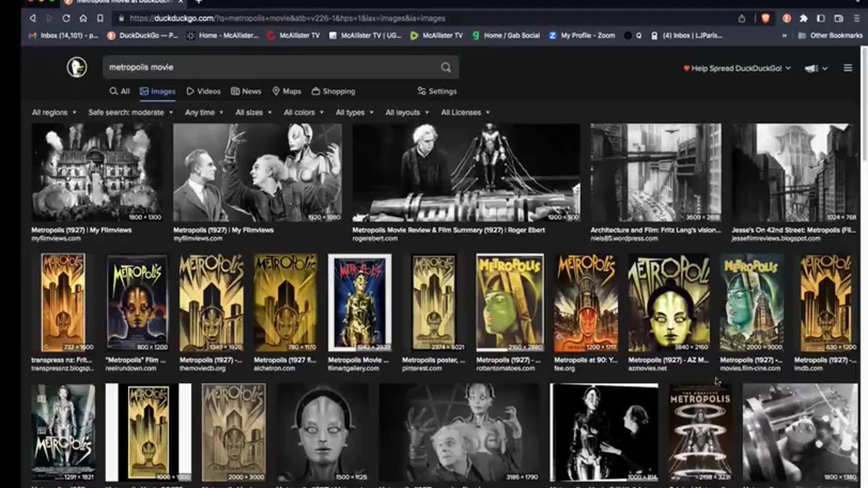868x488 pixels.
Task: Open the Other Bookmarks folder
Action: (x=831, y=35)
